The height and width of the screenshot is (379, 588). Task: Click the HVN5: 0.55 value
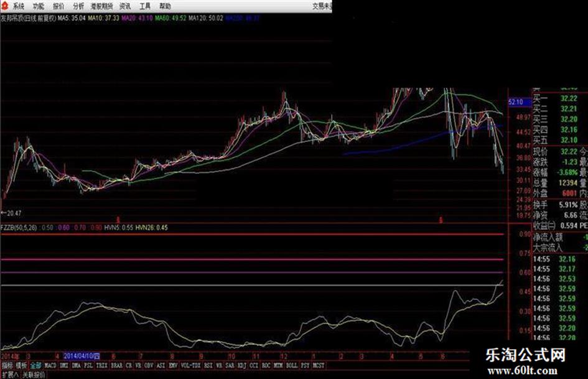pos(118,227)
